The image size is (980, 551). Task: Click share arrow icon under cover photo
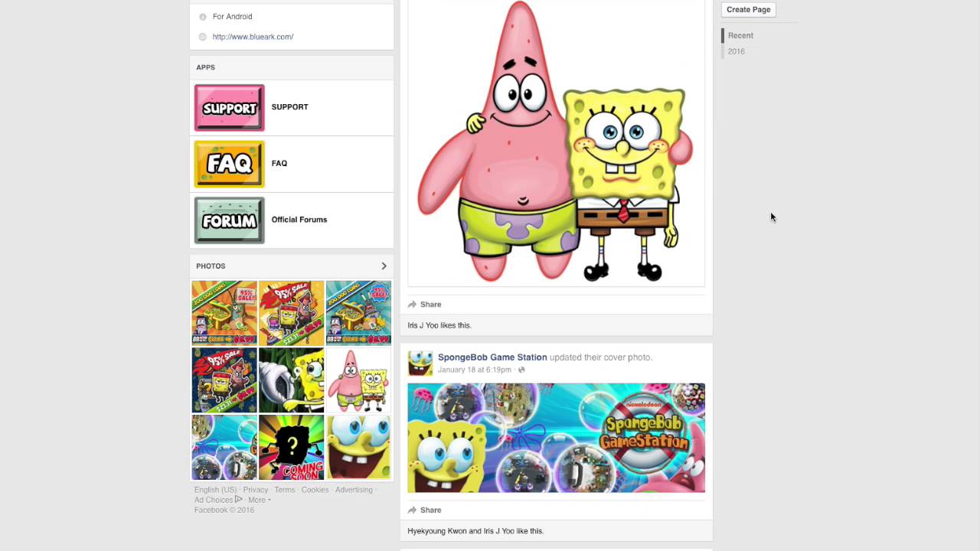pyautogui.click(x=412, y=510)
